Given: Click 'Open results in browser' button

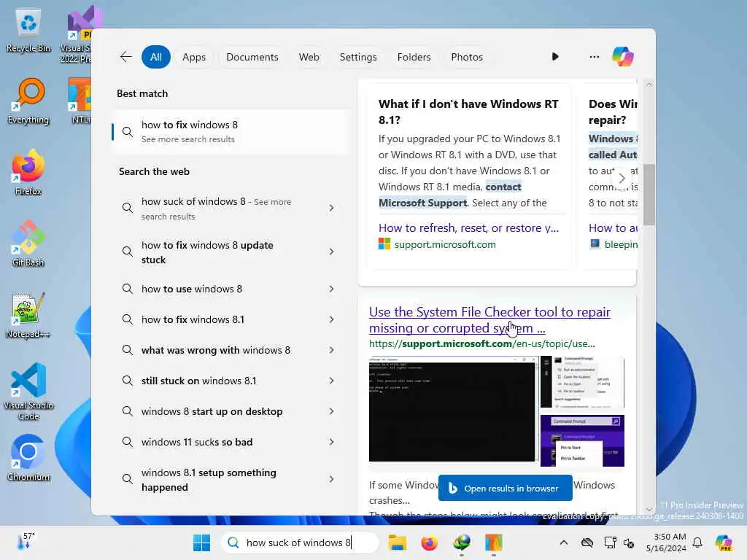Looking at the screenshot, I should [505, 488].
